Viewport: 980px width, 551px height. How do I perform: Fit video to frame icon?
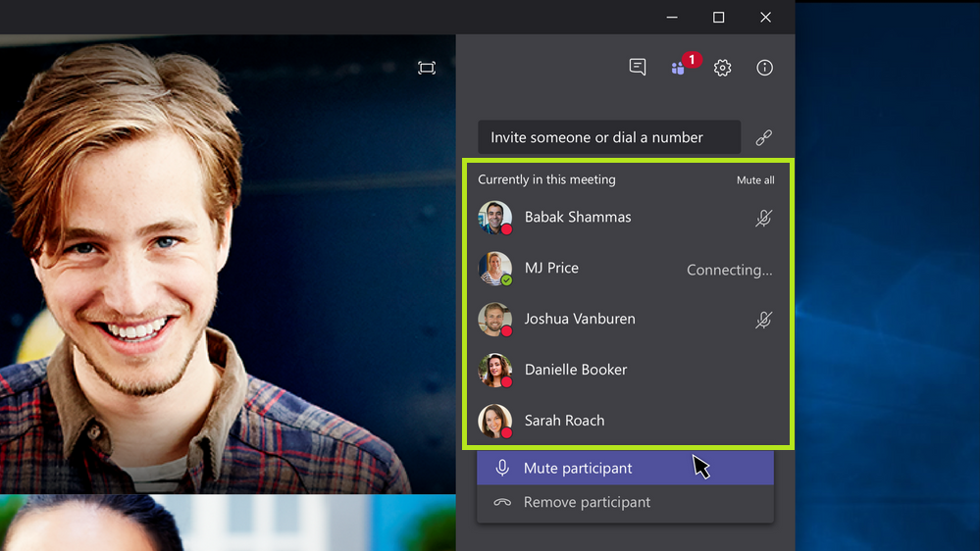click(x=427, y=68)
